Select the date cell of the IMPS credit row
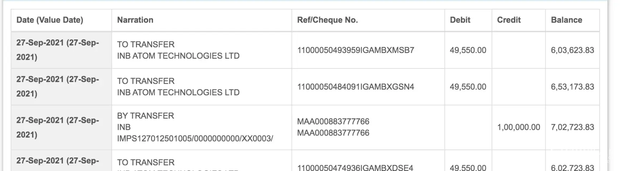The width and height of the screenshot is (644, 171). (58, 127)
